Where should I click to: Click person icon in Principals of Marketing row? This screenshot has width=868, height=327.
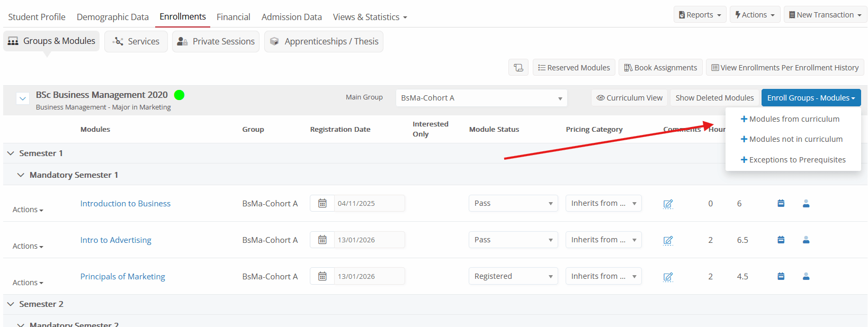(806, 276)
